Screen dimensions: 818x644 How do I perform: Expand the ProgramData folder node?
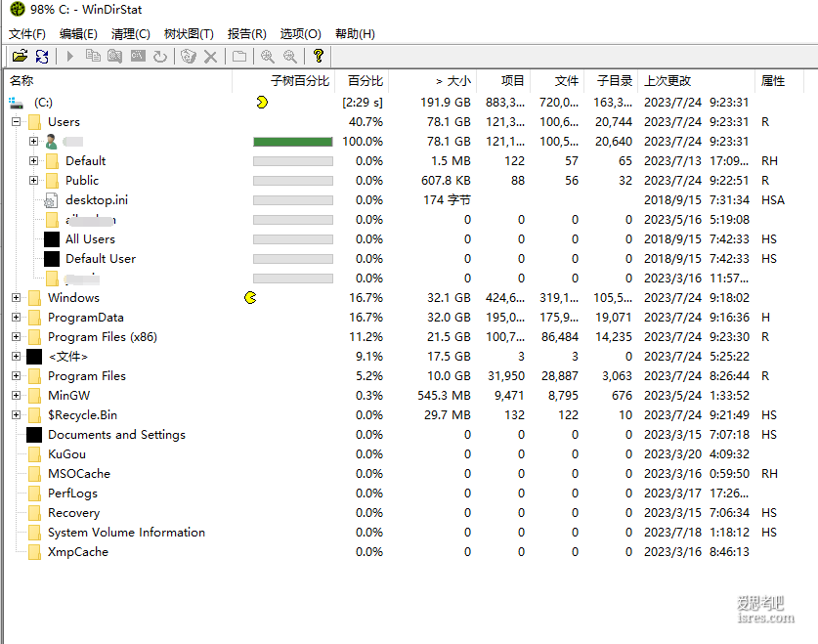(x=17, y=318)
